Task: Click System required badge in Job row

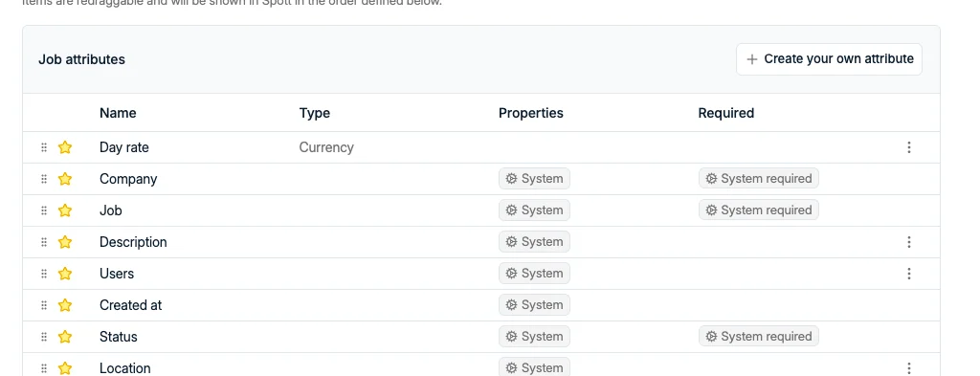Action: pos(759,210)
